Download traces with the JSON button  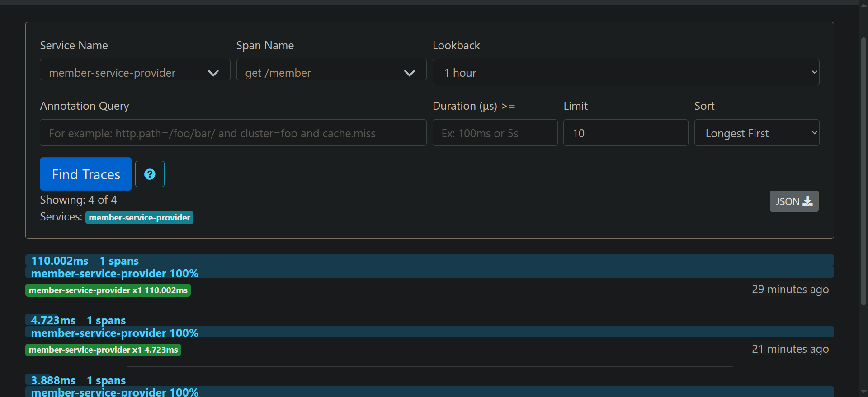pyautogui.click(x=794, y=201)
